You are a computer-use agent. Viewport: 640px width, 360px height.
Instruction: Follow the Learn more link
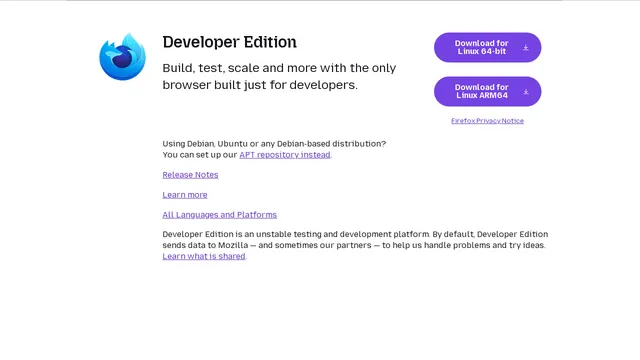pyautogui.click(x=185, y=195)
